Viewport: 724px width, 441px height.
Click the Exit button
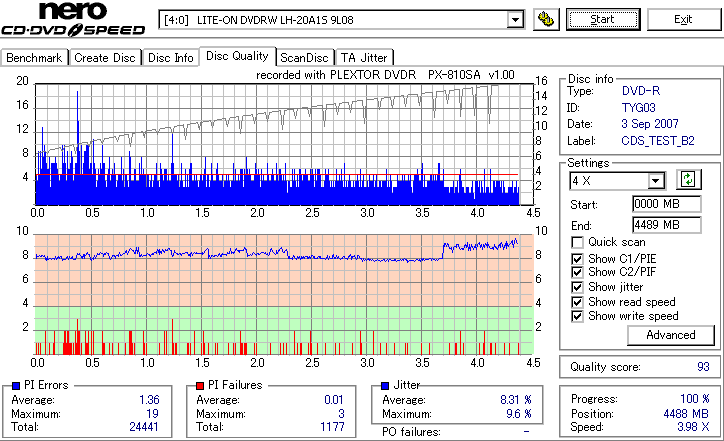click(683, 19)
